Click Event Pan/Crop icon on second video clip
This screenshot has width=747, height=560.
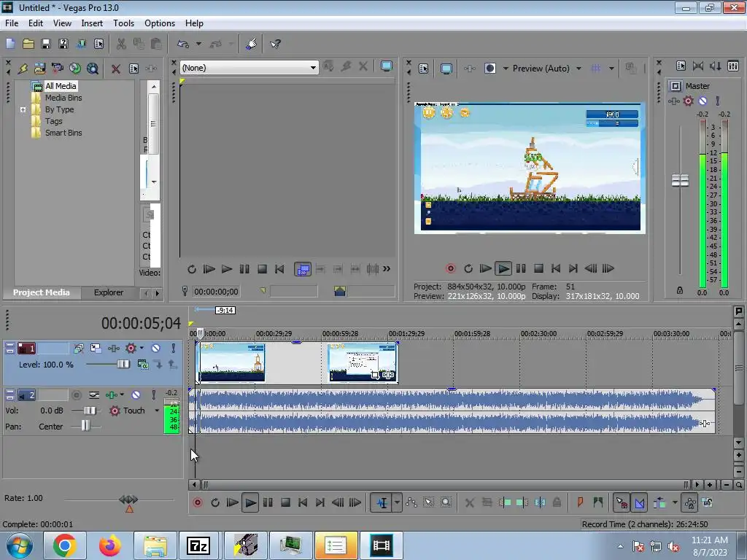tap(374, 376)
